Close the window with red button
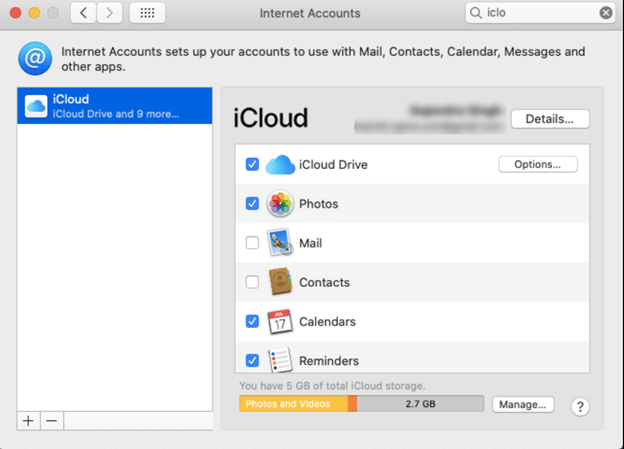 click(x=16, y=13)
